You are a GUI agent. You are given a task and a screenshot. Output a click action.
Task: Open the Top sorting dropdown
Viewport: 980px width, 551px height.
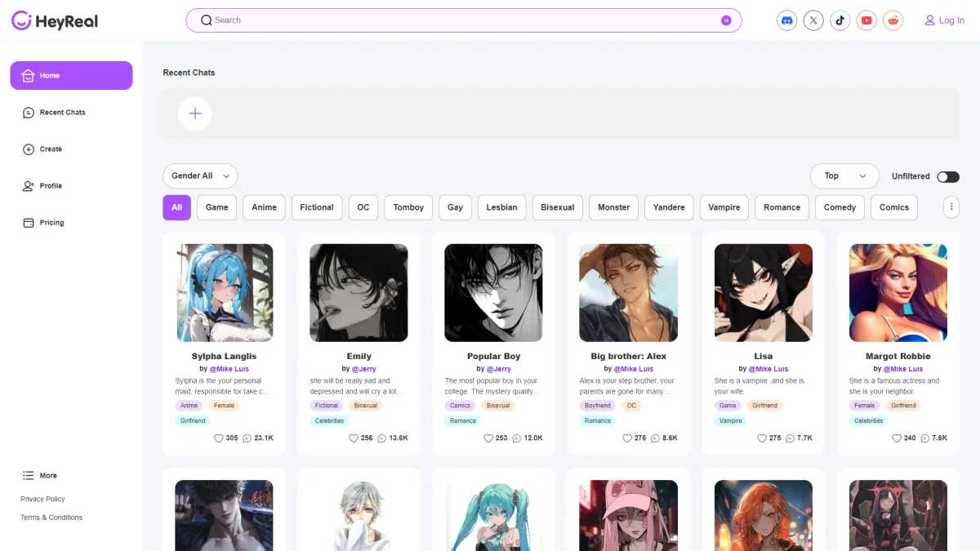pyautogui.click(x=844, y=176)
